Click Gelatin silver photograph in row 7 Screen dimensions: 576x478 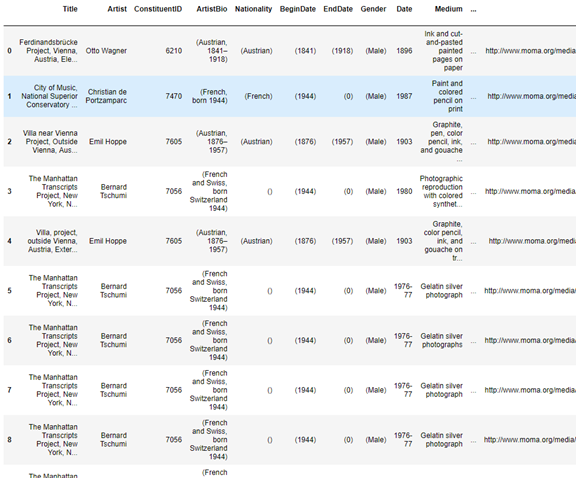point(442,390)
